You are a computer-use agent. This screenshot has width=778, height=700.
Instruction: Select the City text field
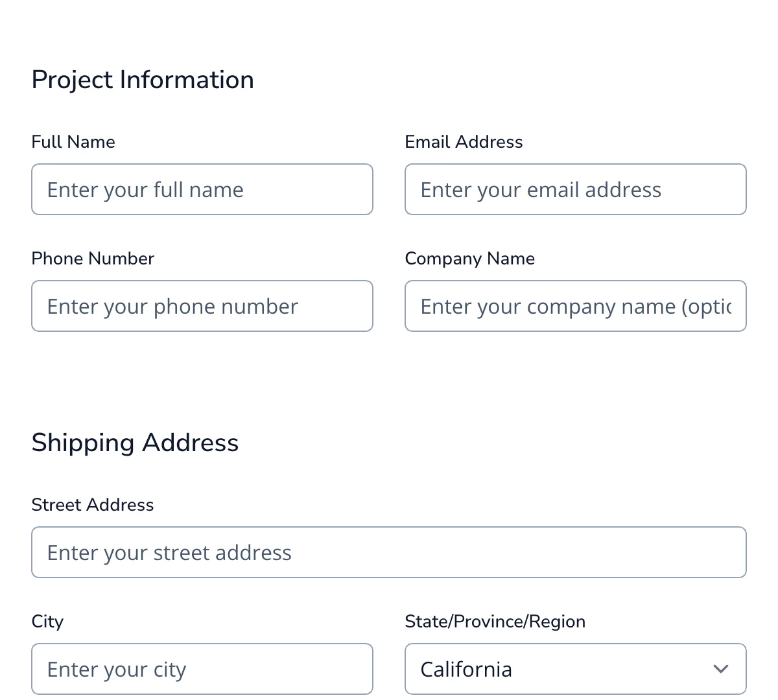tap(202, 669)
